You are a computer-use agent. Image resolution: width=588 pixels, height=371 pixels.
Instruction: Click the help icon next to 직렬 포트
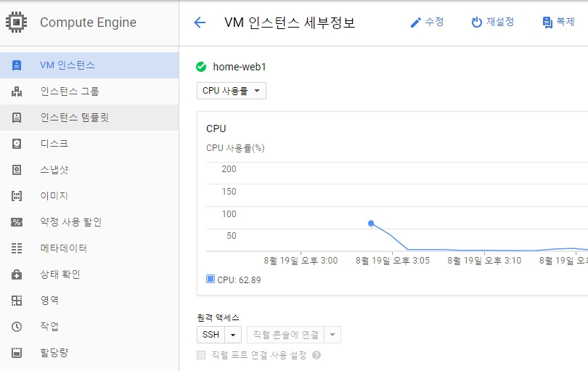click(317, 355)
